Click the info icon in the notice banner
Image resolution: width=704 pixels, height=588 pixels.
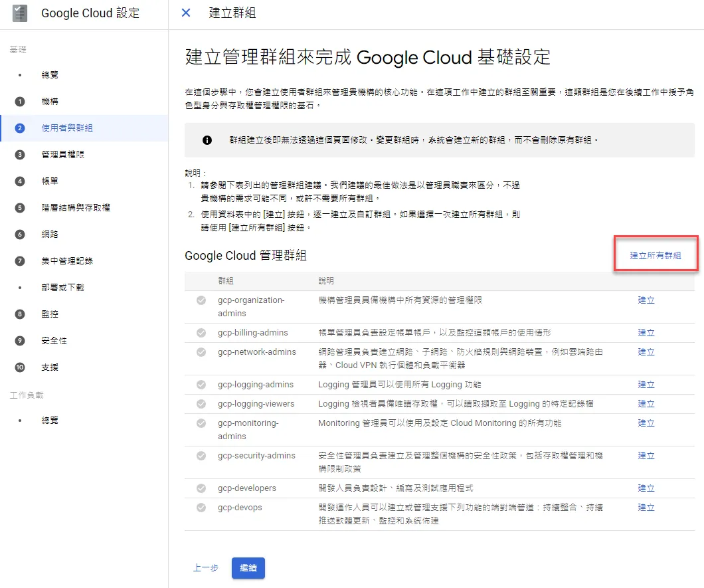click(x=207, y=140)
